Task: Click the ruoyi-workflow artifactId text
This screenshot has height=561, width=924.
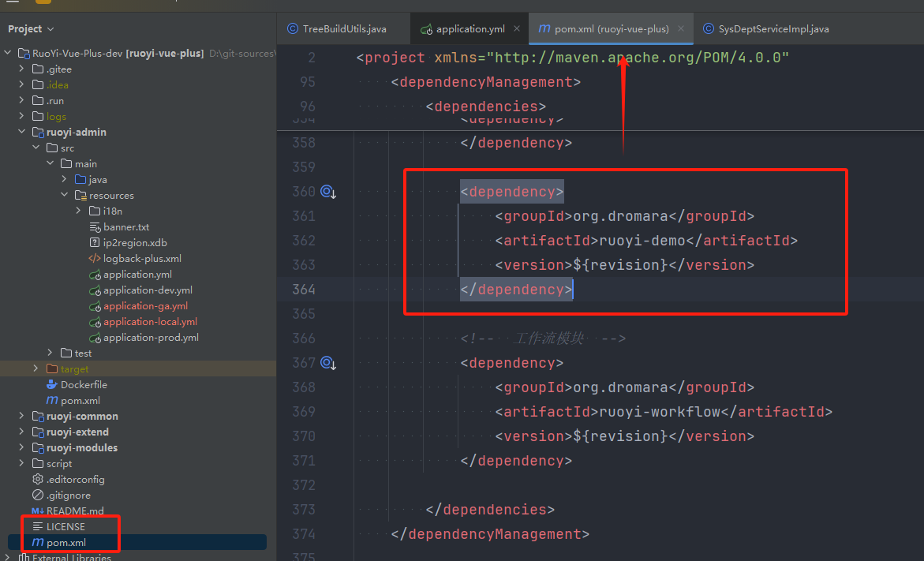Action: pyautogui.click(x=660, y=412)
